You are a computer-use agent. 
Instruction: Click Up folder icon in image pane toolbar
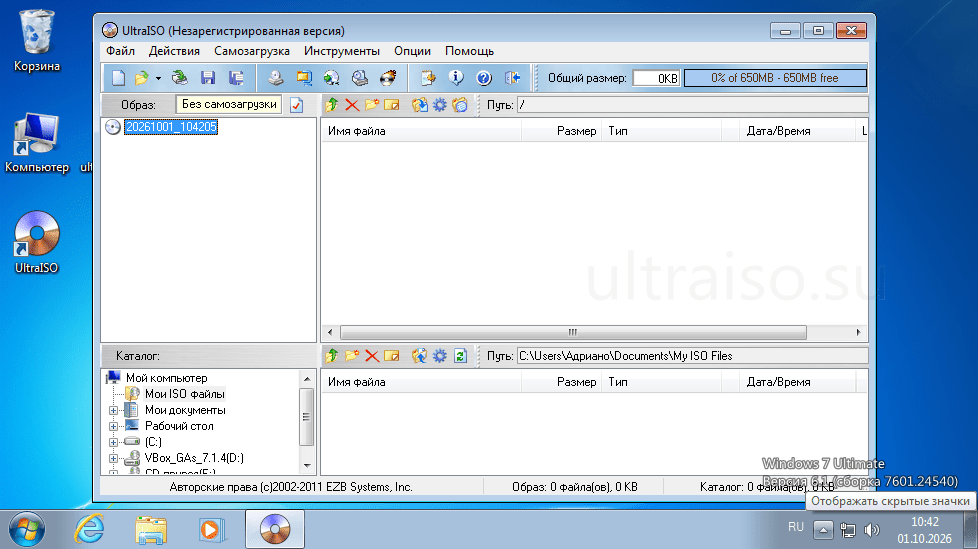(332, 105)
